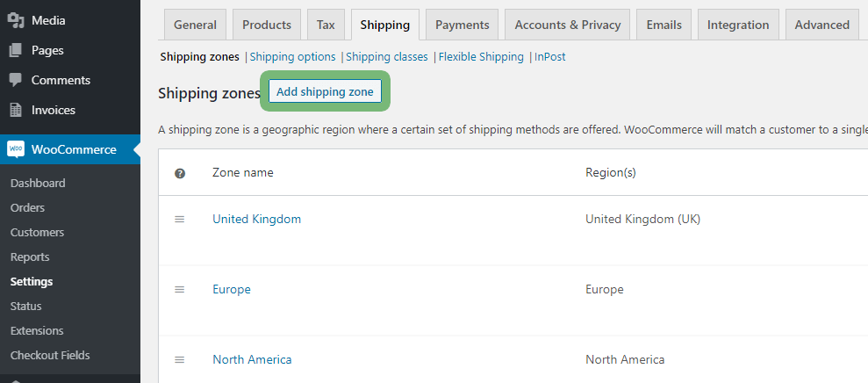Viewport: 868px width, 383px height.
Task: Click the Shipping zones heading
Action: (209, 93)
